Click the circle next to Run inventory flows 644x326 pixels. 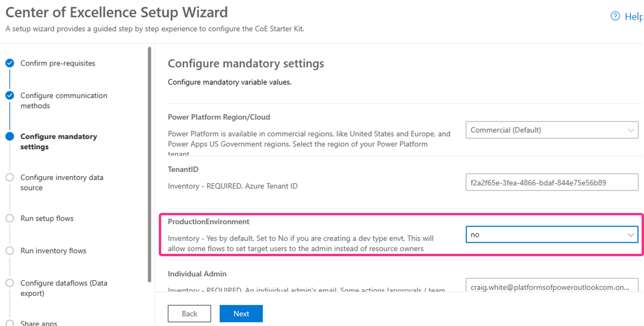10,250
